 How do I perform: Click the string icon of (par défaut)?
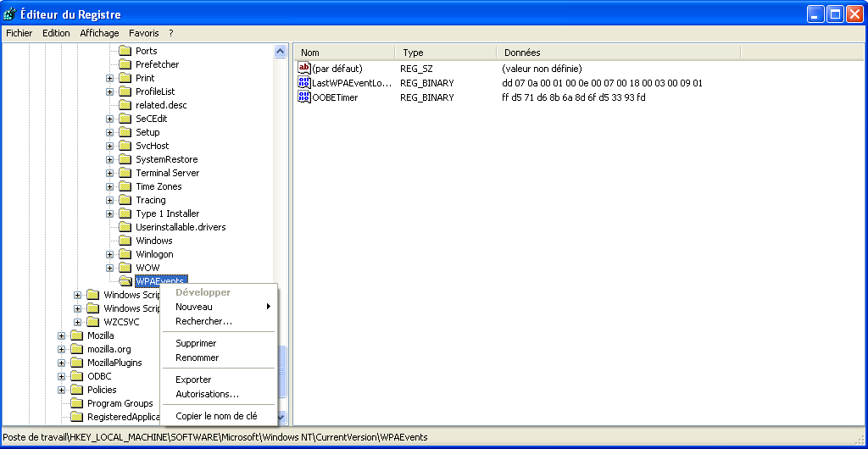[304, 68]
